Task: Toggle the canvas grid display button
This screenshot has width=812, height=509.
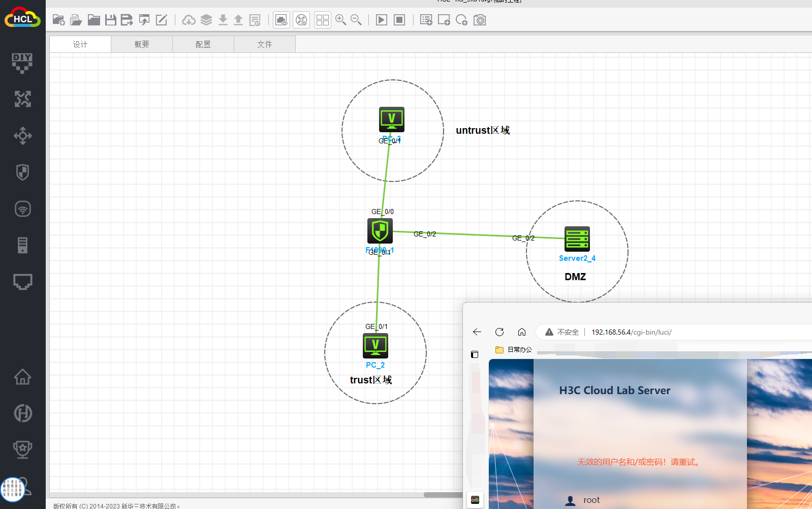Action: point(322,20)
